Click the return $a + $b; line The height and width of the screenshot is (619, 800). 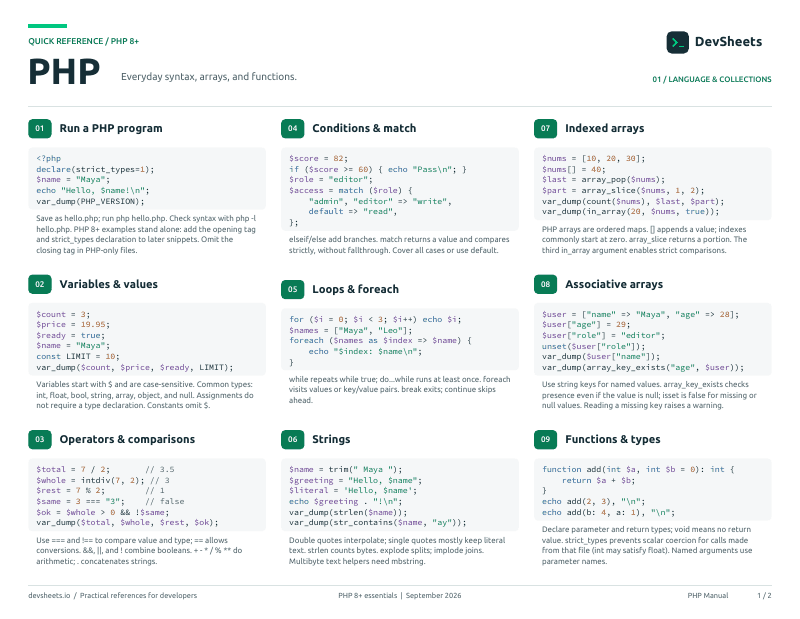[598, 481]
